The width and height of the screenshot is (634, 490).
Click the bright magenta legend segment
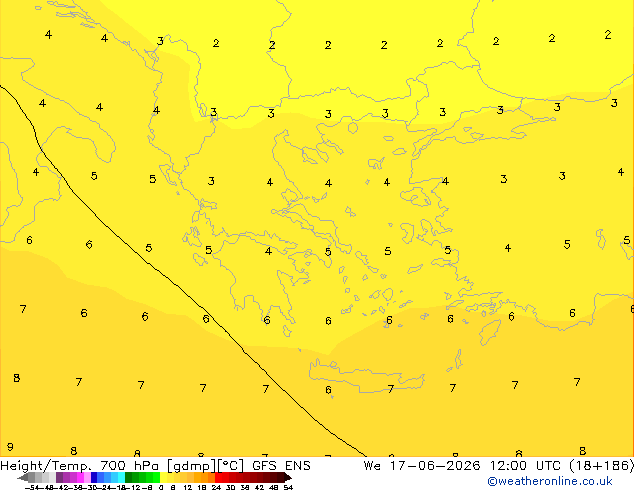[80, 477]
